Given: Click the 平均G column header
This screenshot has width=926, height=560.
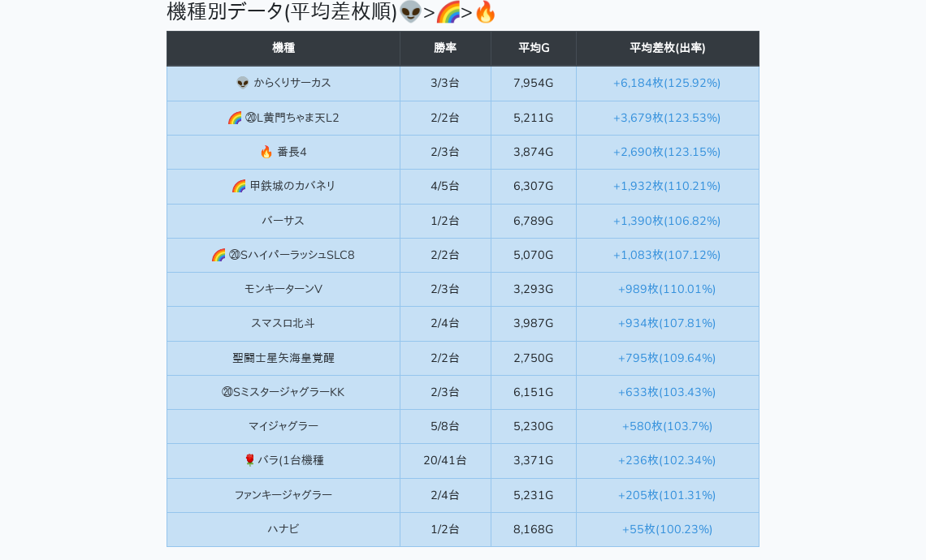Looking at the screenshot, I should pos(534,48).
